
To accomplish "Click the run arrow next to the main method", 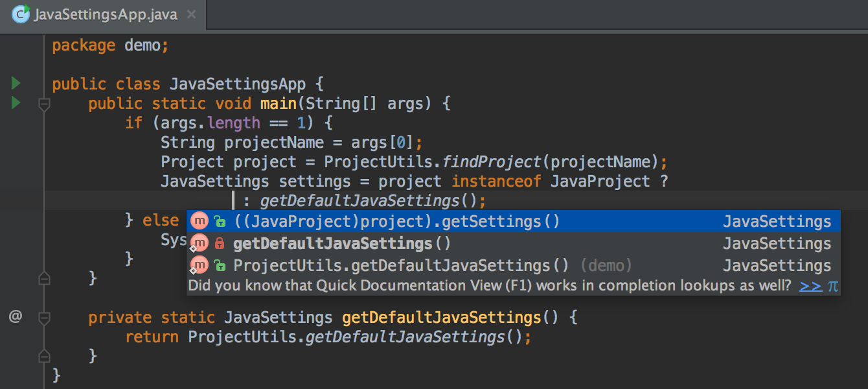I will click(x=14, y=102).
